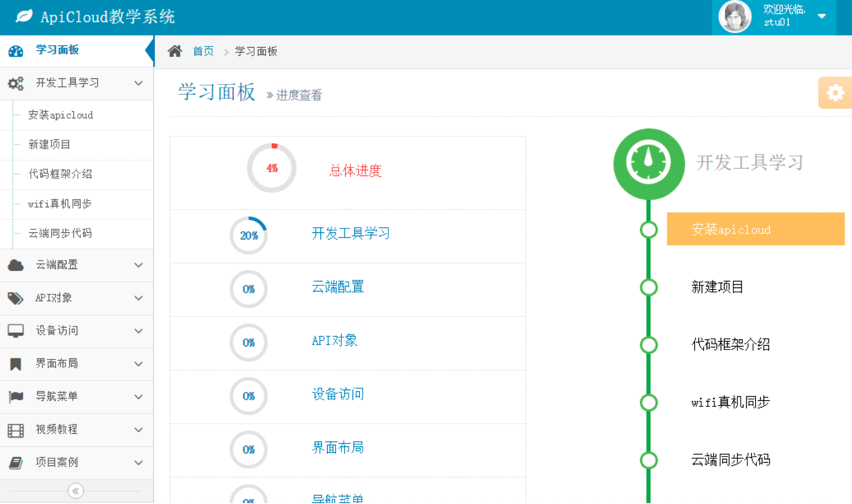Click the 项目案例 book icon
The width and height of the screenshot is (852, 504).
point(16,463)
